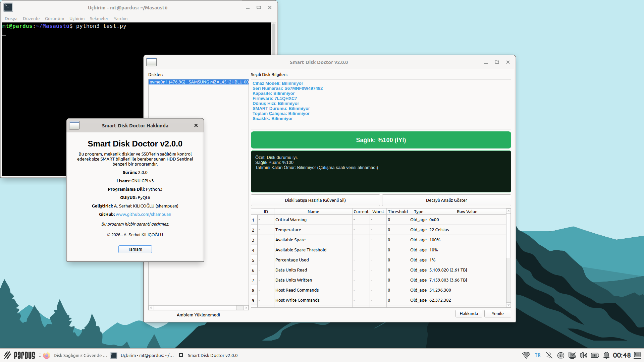Image resolution: width=644 pixels, height=362 pixels.
Task: Click the disabled Bluetooth tray icon
Action: click(549, 355)
